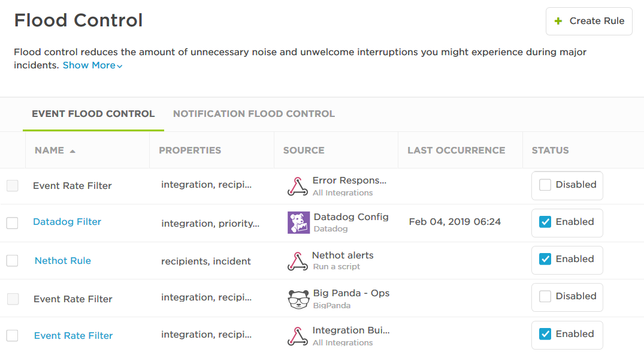Click the Nethot alerts webhook icon
644x355 pixels.
pyautogui.click(x=298, y=261)
